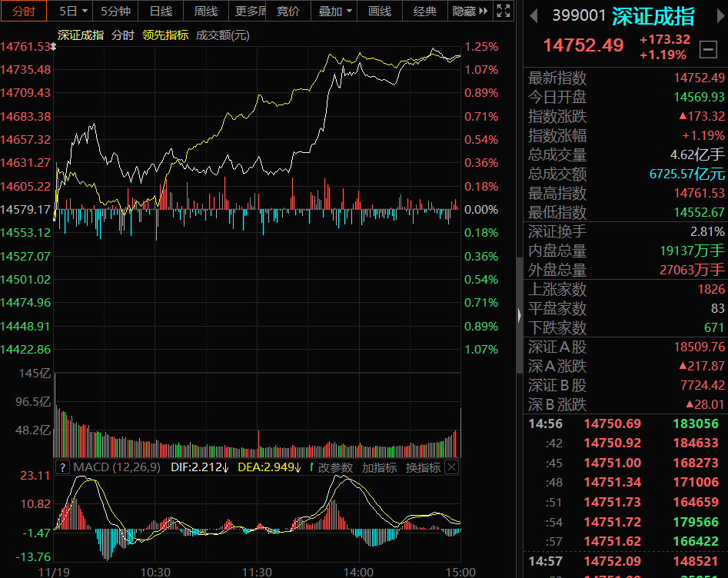728x578 pixels.
Task: Click the DIF:2.212 indicator value
Action: [200, 467]
